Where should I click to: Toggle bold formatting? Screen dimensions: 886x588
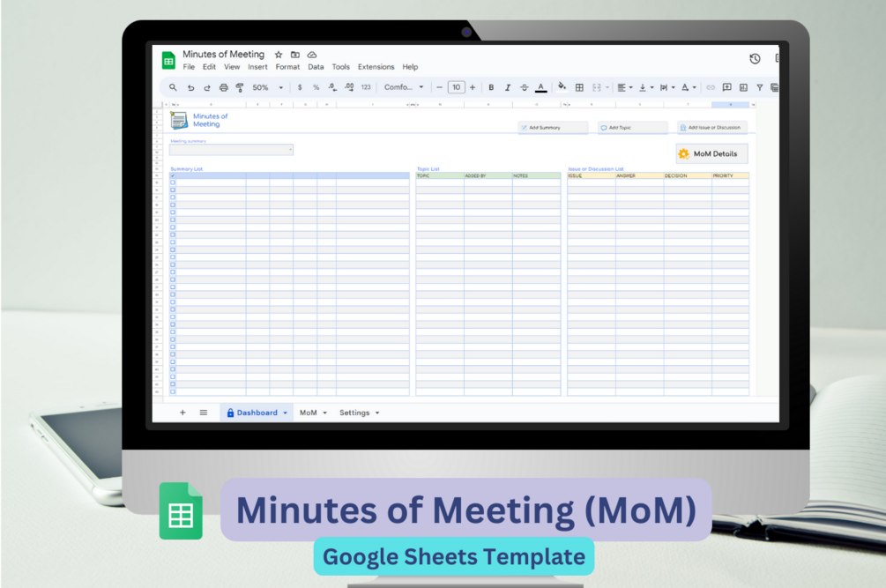tap(491, 87)
